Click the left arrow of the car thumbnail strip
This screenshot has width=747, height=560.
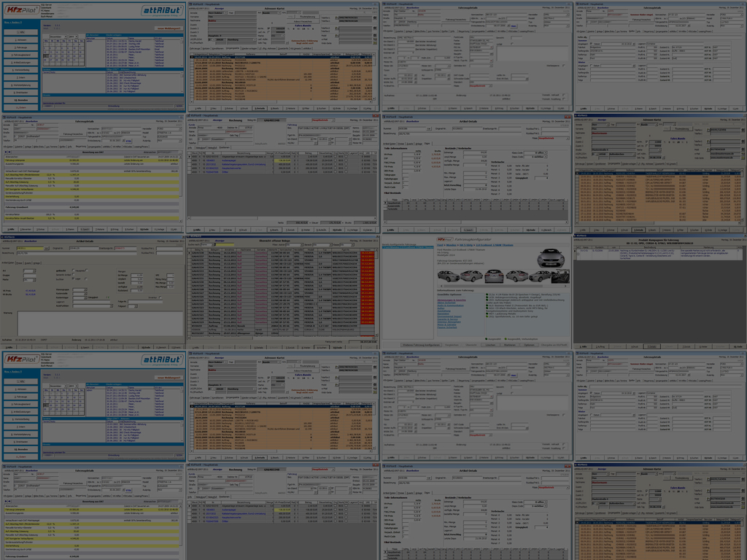(x=441, y=286)
